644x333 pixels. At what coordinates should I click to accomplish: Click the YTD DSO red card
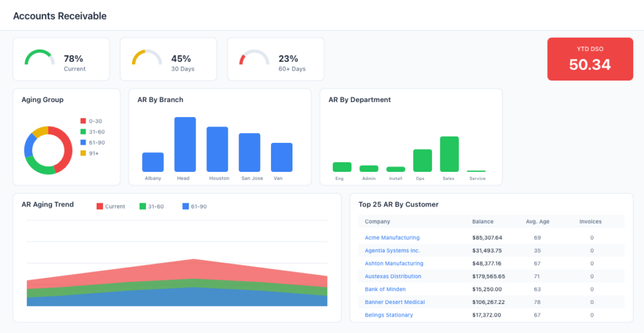click(590, 59)
